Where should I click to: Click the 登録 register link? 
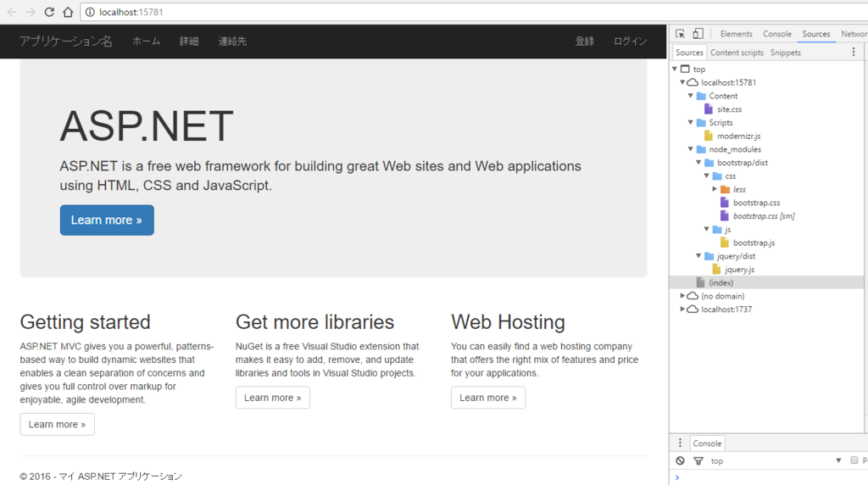click(585, 42)
